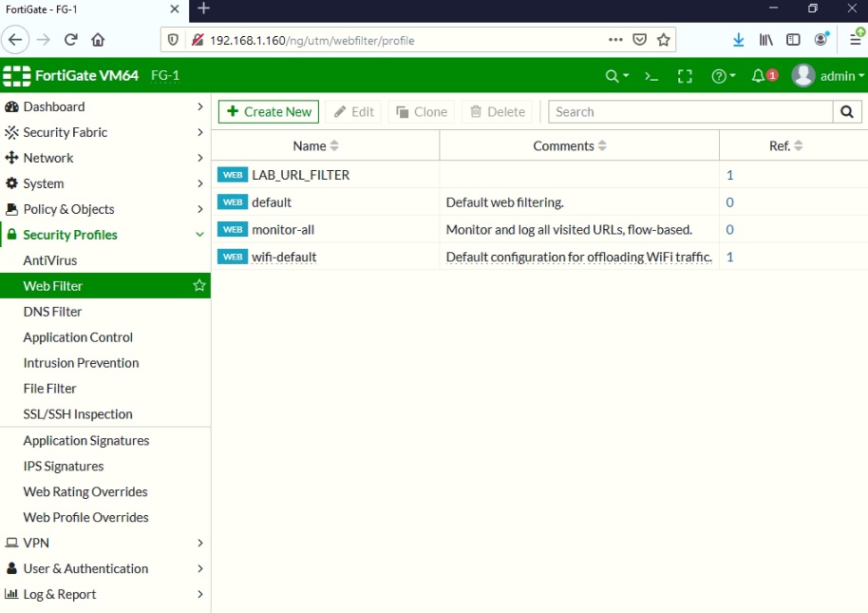Click the bookmark star in address bar
The height and width of the screenshot is (613, 868).
(664, 40)
